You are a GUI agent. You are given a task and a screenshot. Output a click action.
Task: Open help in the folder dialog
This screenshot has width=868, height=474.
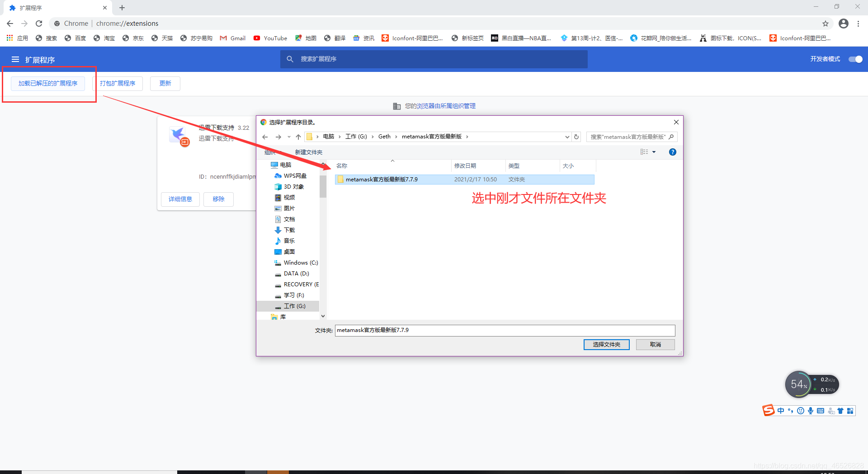tap(673, 152)
